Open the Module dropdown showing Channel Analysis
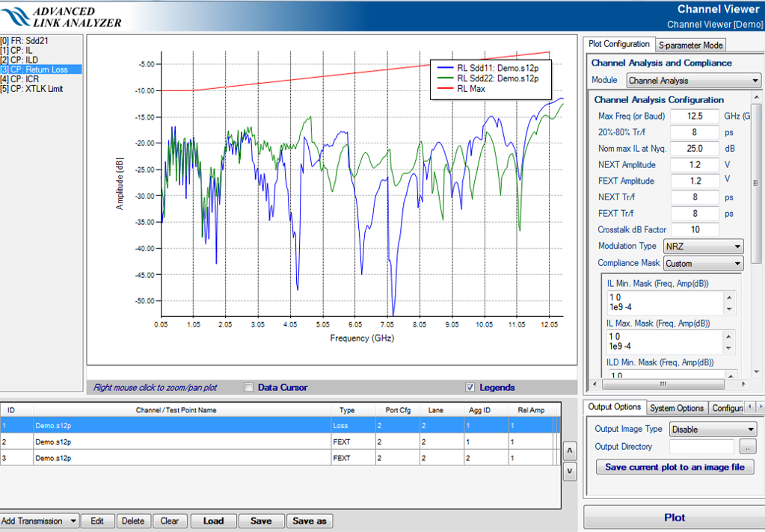This screenshot has height=532, width=765. [x=692, y=81]
